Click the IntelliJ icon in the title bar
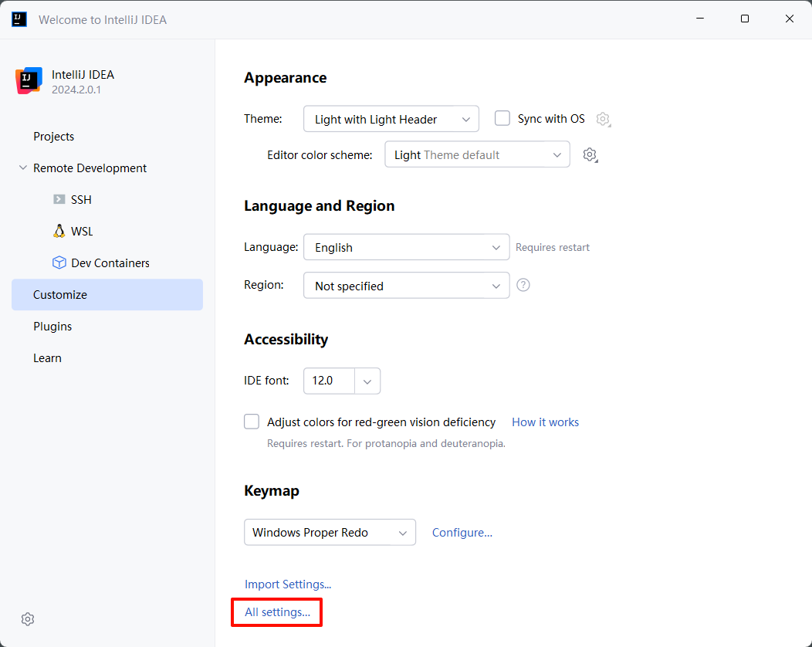The image size is (812, 647). pyautogui.click(x=19, y=19)
